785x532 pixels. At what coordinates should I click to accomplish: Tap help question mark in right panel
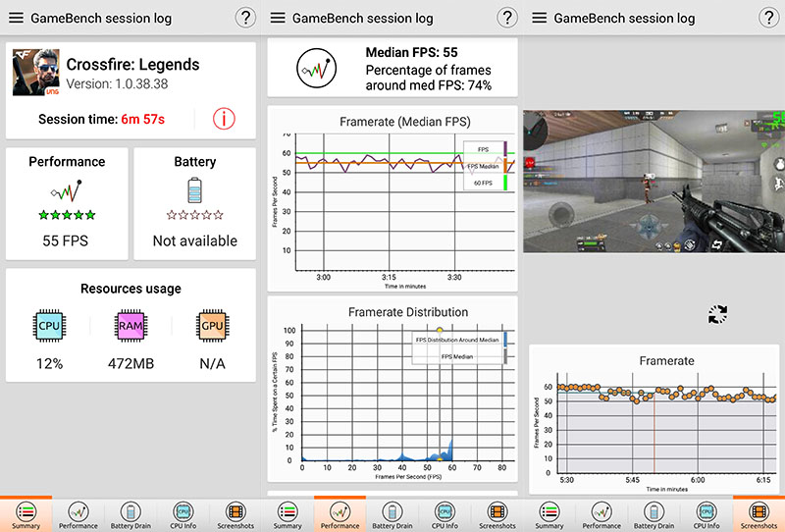769,18
